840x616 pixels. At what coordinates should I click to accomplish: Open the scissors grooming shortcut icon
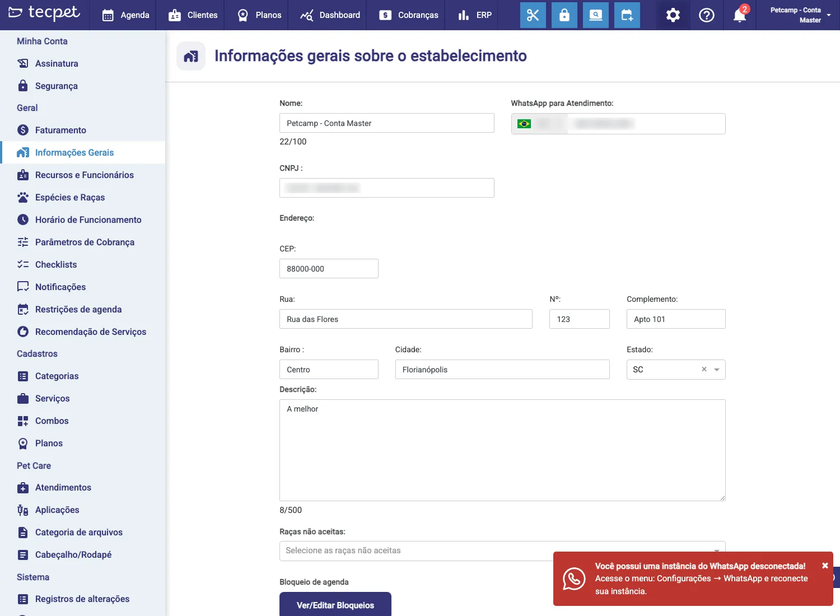click(533, 15)
